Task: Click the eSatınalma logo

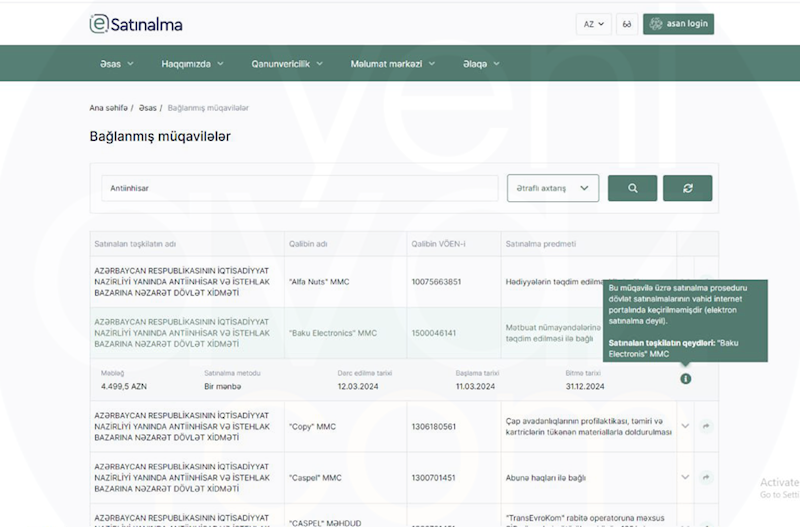Action: (x=136, y=24)
